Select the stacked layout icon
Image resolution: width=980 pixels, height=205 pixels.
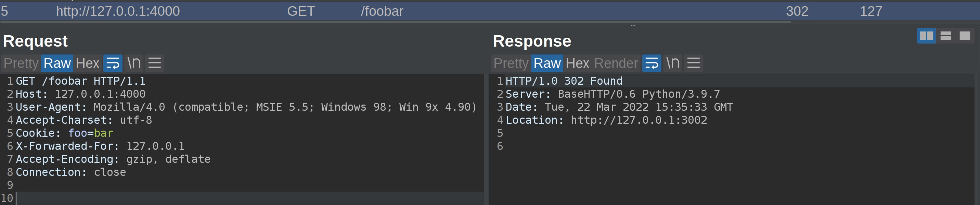click(945, 36)
